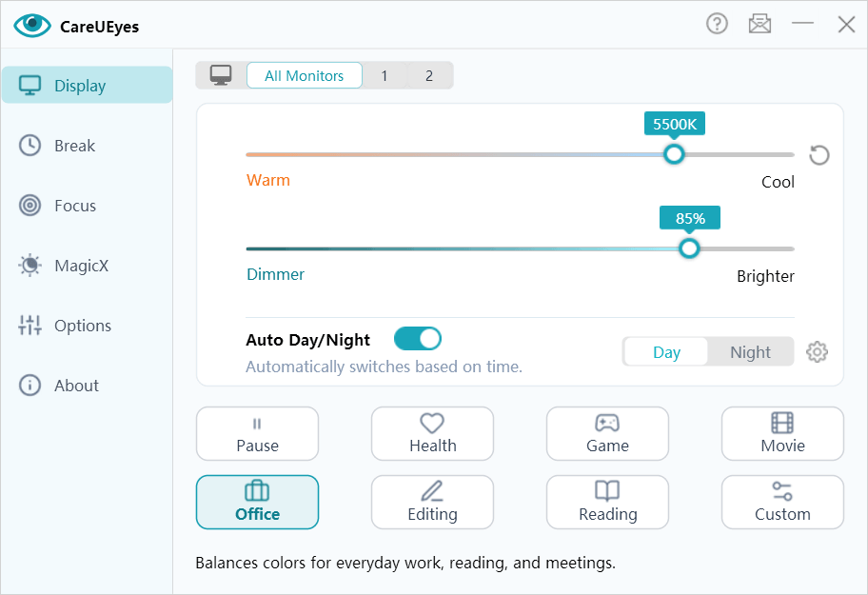868x595 pixels.
Task: Click the brightness slider handle
Action: 689,248
